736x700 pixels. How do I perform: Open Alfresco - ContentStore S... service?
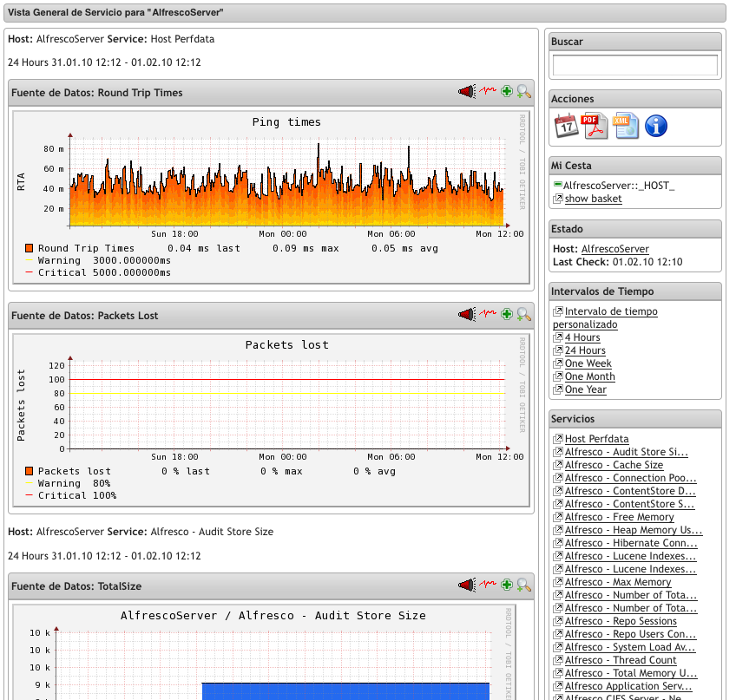[x=629, y=504]
